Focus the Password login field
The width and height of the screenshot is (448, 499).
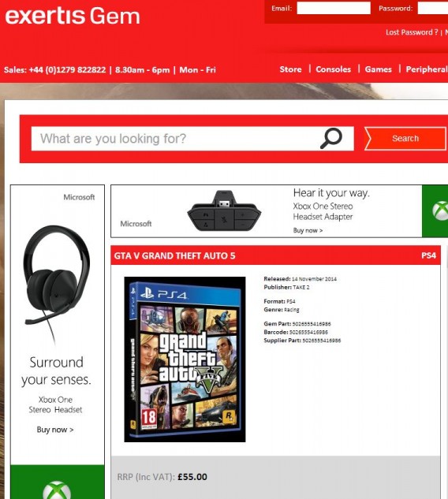click(433, 8)
